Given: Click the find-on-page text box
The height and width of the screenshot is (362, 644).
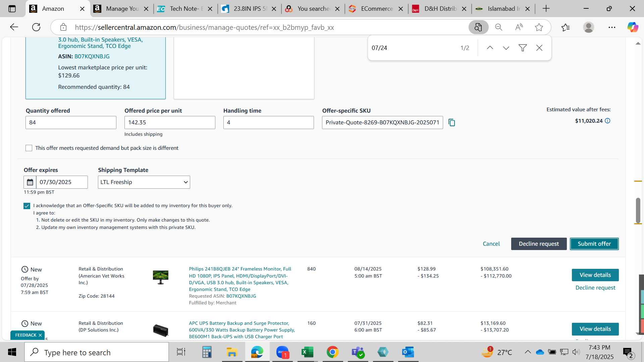Looking at the screenshot, I should pos(413,48).
